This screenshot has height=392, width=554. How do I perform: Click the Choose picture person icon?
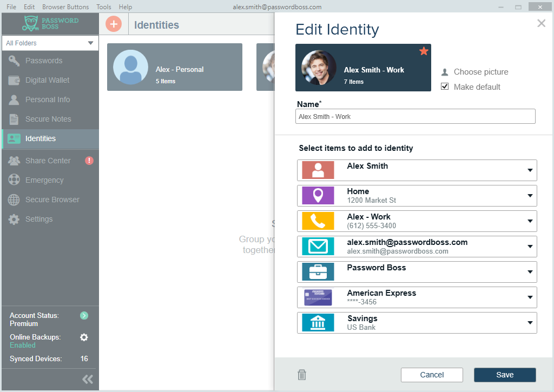coord(445,72)
